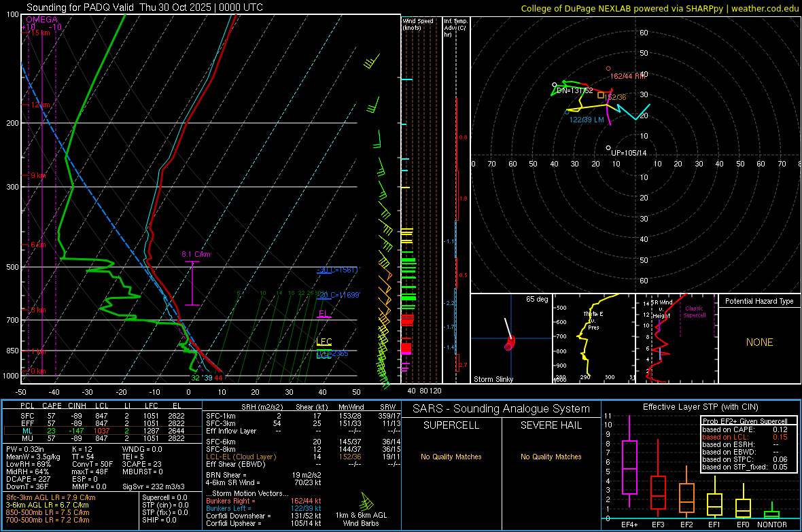This screenshot has height=532, width=802.
Task: Click the '162/44 RM' hodograph label
Action: (627, 76)
